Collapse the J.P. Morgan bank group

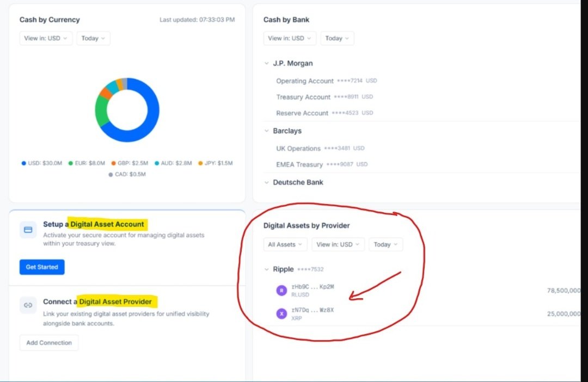267,63
